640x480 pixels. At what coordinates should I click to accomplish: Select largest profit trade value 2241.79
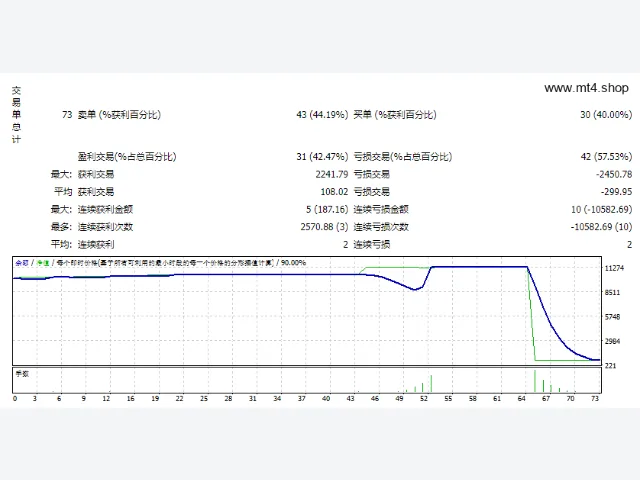[331, 174]
